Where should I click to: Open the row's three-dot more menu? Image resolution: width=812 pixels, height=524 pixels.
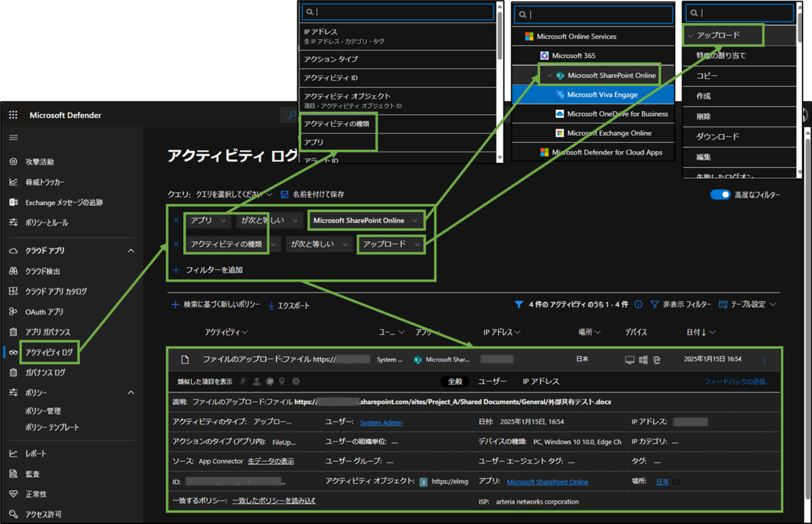765,360
